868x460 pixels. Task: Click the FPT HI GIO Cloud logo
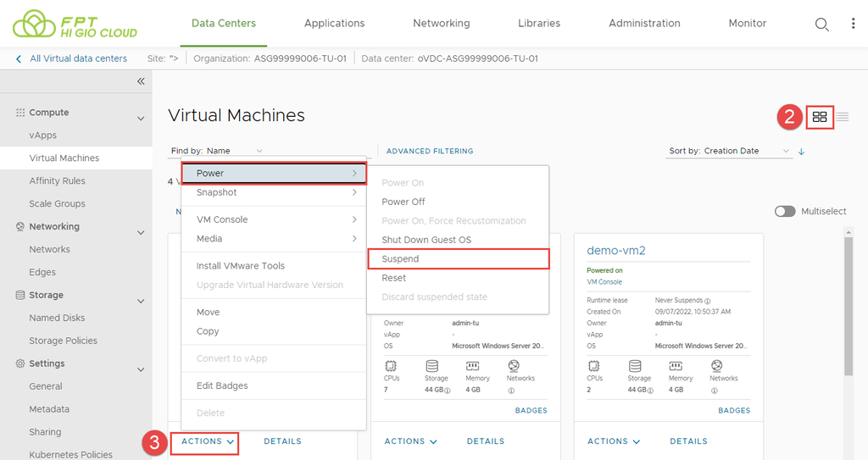coord(75,24)
